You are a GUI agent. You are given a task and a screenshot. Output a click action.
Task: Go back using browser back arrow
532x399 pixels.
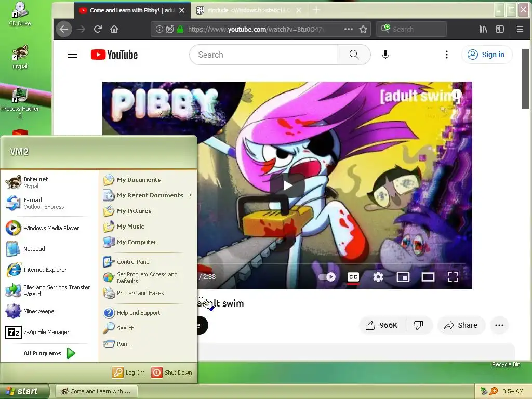64,29
